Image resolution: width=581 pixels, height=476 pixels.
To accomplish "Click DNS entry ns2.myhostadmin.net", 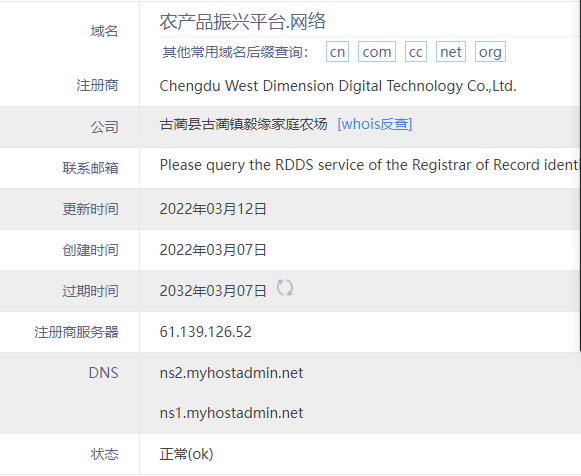I will [231, 373].
